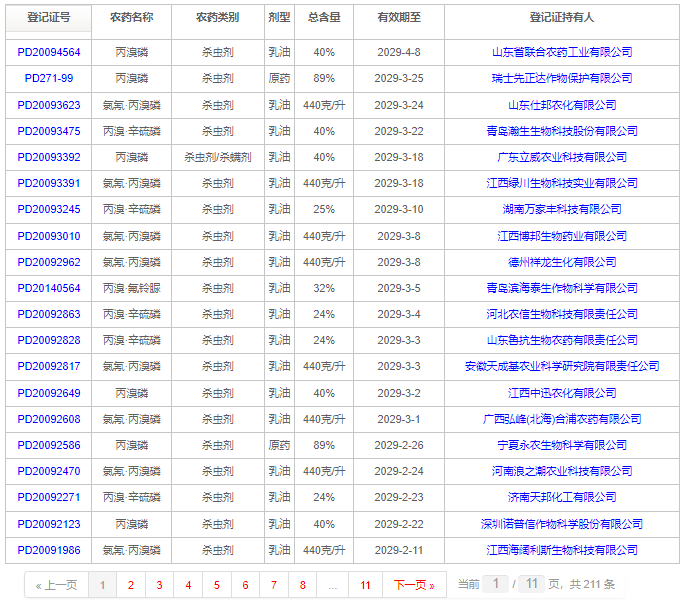
Task: Open registration PD20140564 link
Action: pos(49,289)
